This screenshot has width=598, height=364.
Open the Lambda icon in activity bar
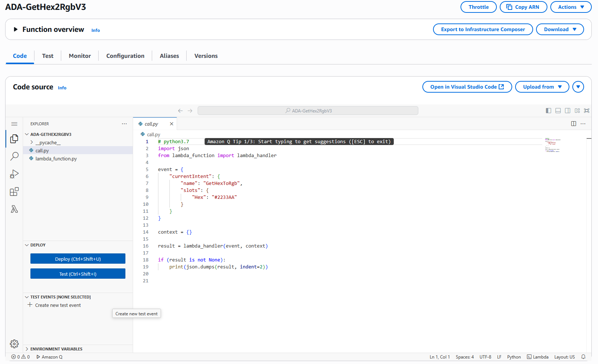click(x=14, y=209)
